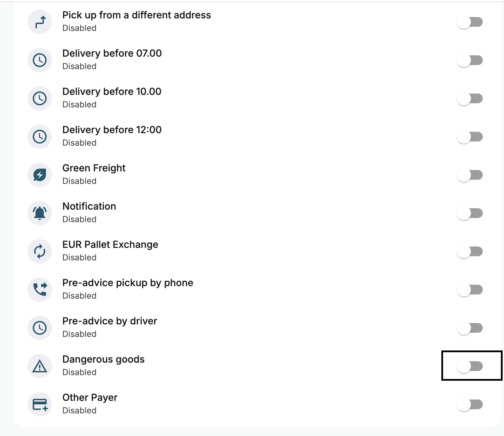Click the Dangerous goods warning triangle icon
Viewport: 504px width, 436px height.
point(40,366)
